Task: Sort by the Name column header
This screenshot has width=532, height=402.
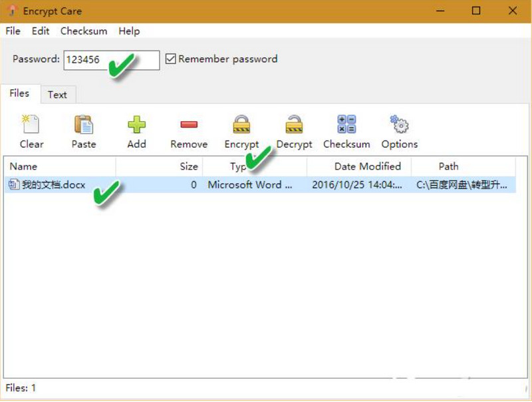Action: [x=60, y=166]
